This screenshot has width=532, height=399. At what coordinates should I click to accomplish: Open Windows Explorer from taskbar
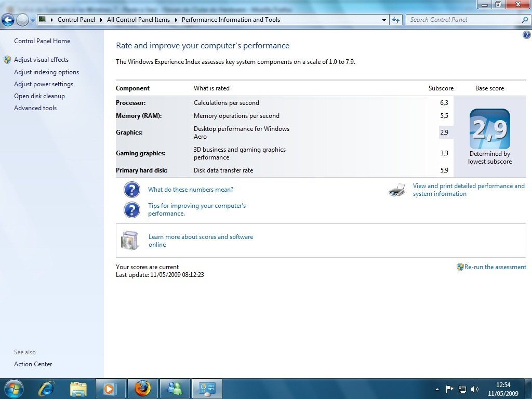pos(78,389)
